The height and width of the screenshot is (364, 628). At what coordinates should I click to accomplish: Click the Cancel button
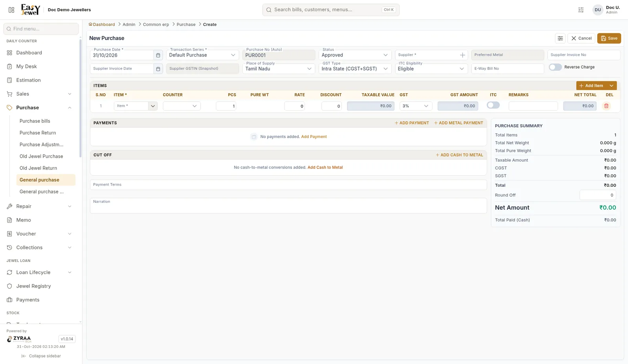click(x=581, y=38)
